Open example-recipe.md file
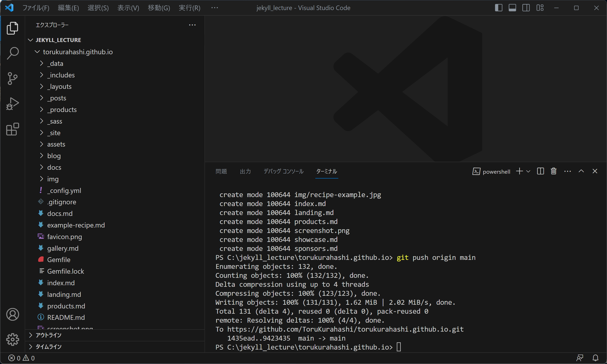 (115, 225)
